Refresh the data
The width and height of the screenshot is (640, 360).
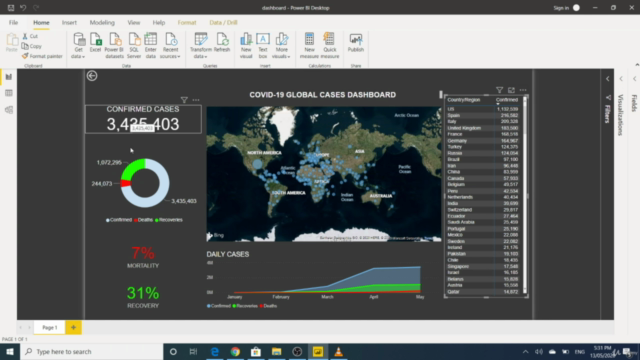(222, 42)
